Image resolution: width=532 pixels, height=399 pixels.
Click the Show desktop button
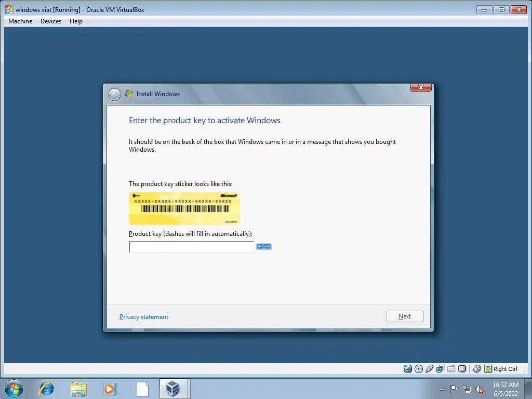528,389
